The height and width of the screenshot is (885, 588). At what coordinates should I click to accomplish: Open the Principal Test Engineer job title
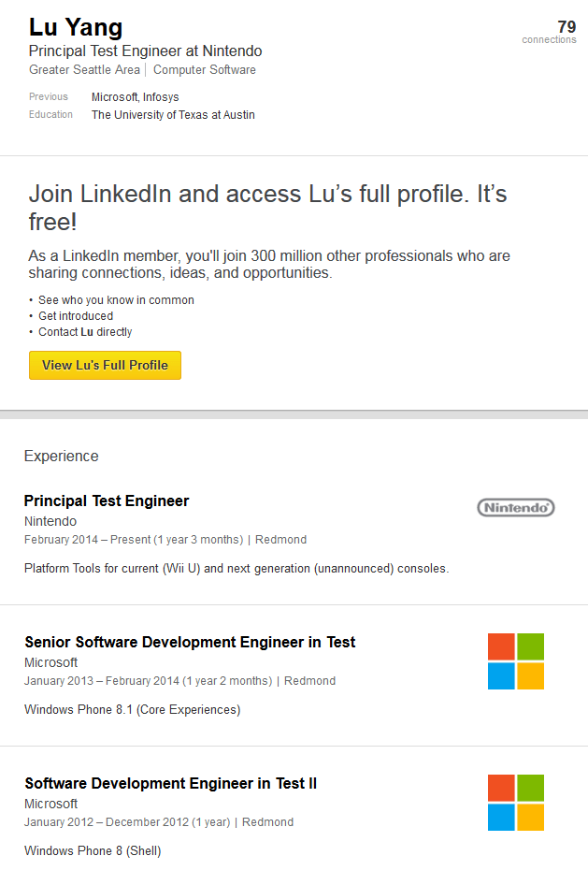click(107, 501)
